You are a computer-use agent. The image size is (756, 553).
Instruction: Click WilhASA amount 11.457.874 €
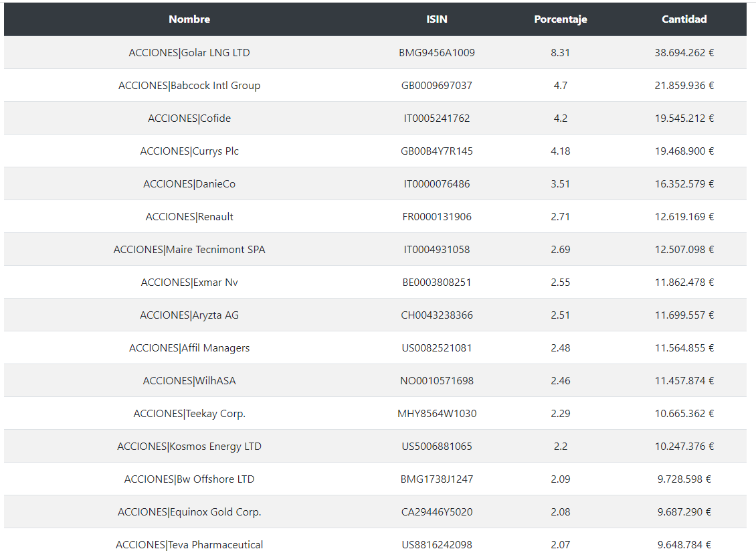tap(684, 380)
